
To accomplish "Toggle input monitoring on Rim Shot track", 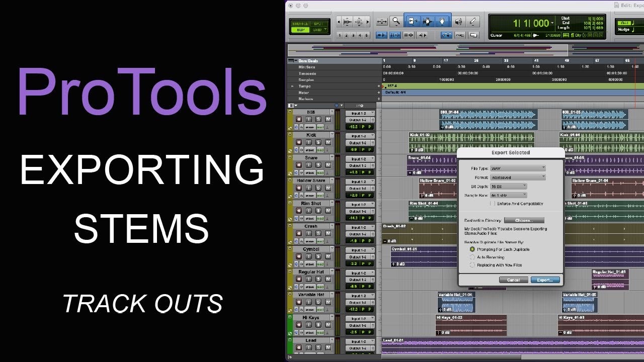I will pyautogui.click(x=308, y=211).
